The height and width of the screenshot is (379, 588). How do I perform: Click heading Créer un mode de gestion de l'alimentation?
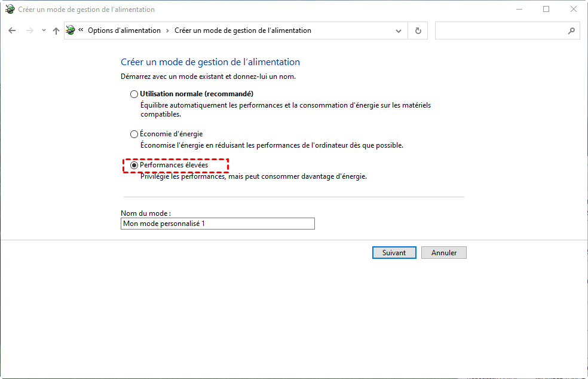tap(210, 62)
